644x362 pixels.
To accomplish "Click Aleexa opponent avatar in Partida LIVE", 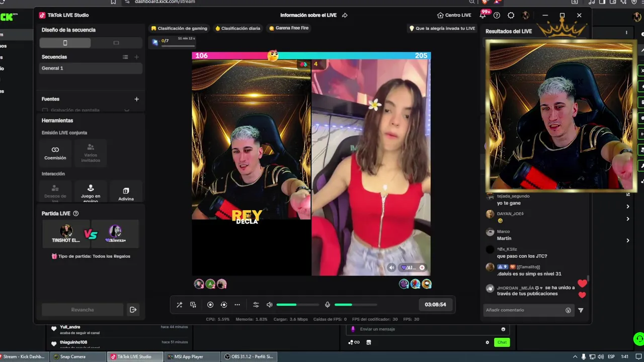I will (x=115, y=231).
